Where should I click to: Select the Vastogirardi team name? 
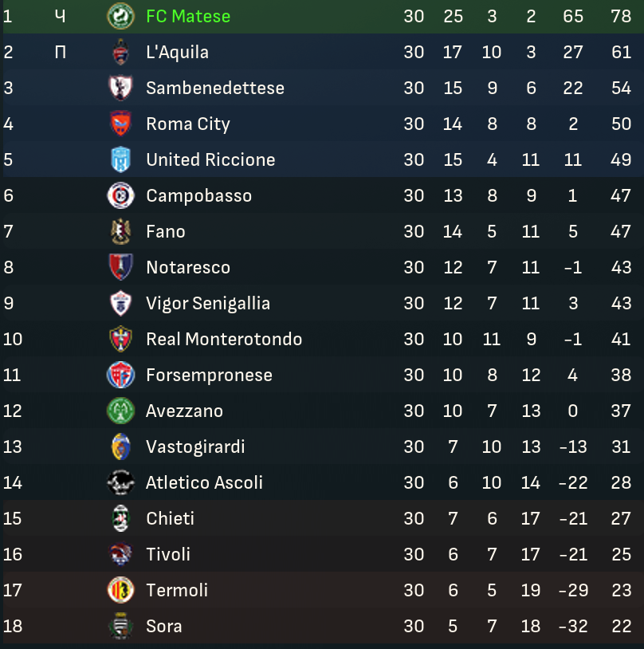(x=195, y=446)
